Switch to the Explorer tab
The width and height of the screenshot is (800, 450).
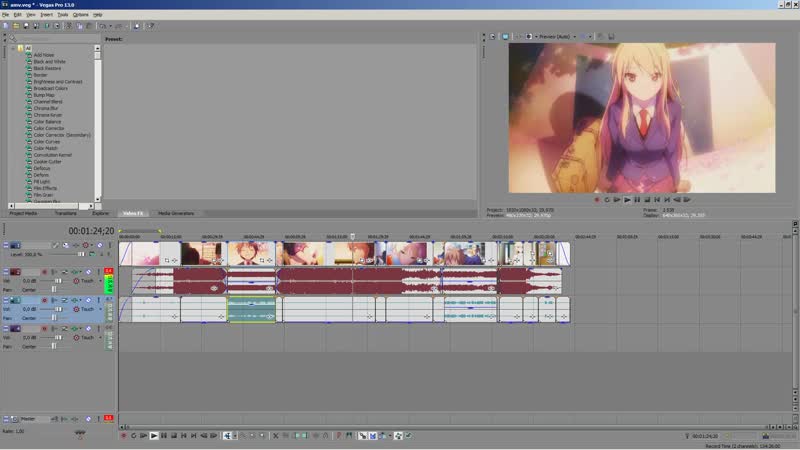click(101, 213)
